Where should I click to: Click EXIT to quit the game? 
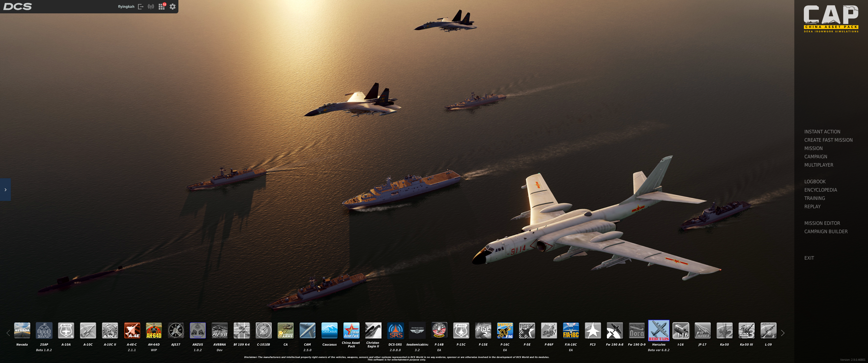[x=809, y=258]
